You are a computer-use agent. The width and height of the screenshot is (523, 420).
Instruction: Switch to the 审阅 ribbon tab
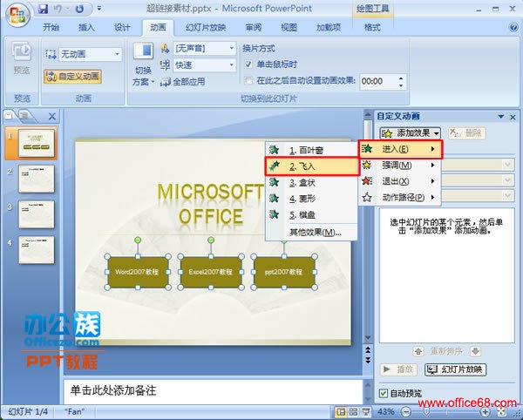tap(253, 27)
